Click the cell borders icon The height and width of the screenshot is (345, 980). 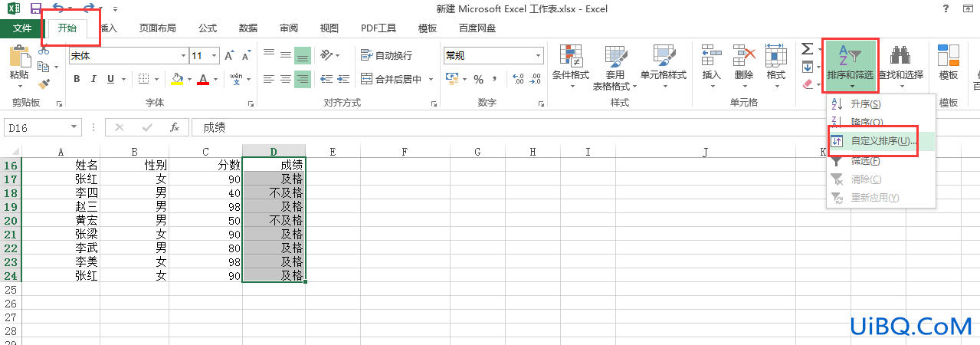143,79
